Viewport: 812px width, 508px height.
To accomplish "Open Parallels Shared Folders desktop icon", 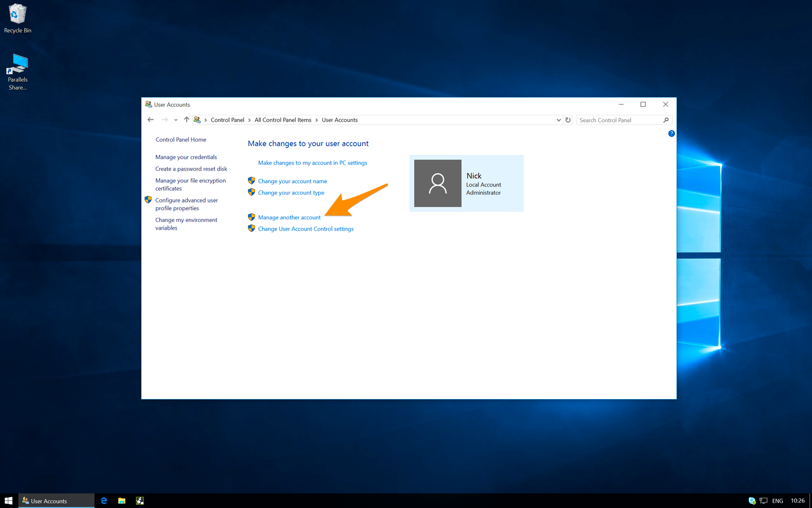I will point(17,71).
